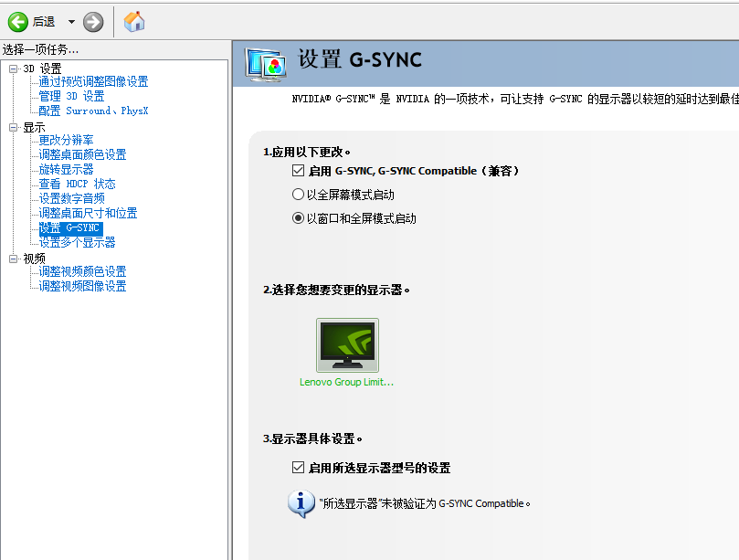Collapse the 3D 设置 tree node
Screen dimensions: 739x560
pos(13,69)
